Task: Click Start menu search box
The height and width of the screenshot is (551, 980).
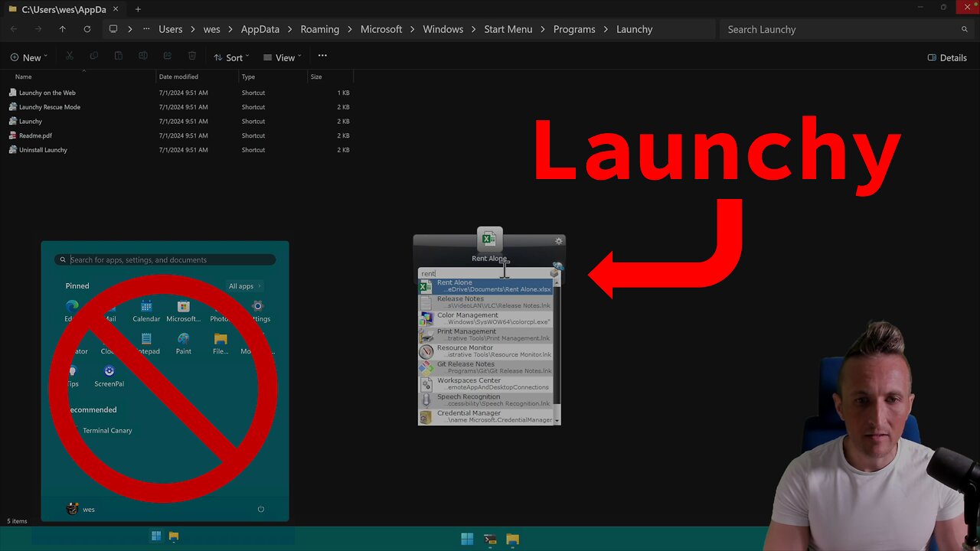Action: pos(165,259)
